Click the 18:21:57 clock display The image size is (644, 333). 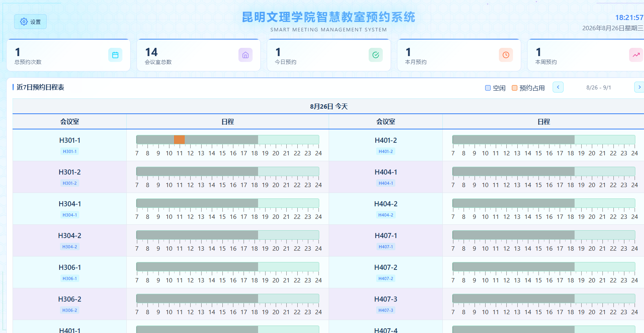pyautogui.click(x=629, y=18)
